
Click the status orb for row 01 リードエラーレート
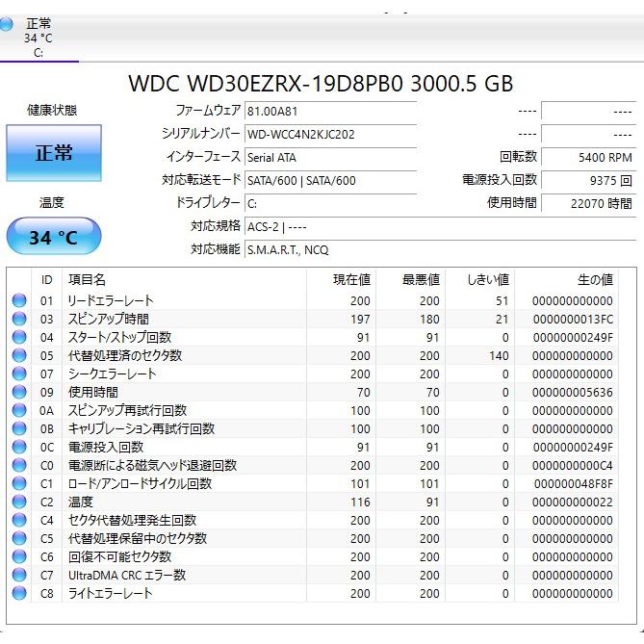click(19, 300)
